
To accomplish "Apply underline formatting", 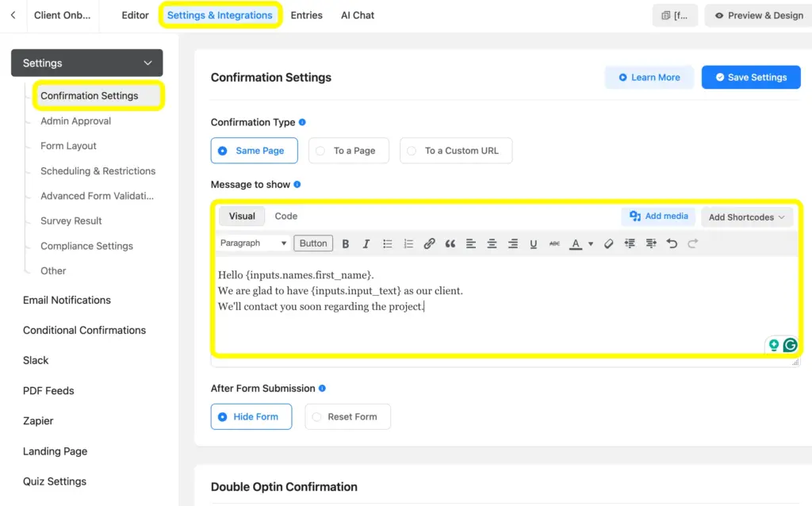I will (x=534, y=243).
